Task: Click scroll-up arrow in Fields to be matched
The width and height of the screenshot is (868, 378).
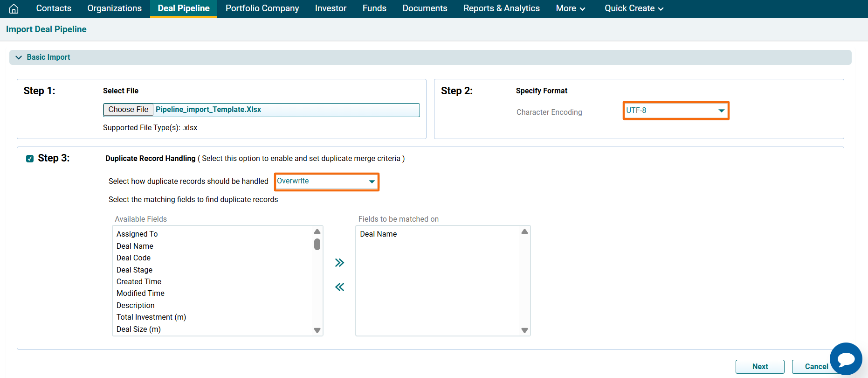Action: pyautogui.click(x=524, y=232)
